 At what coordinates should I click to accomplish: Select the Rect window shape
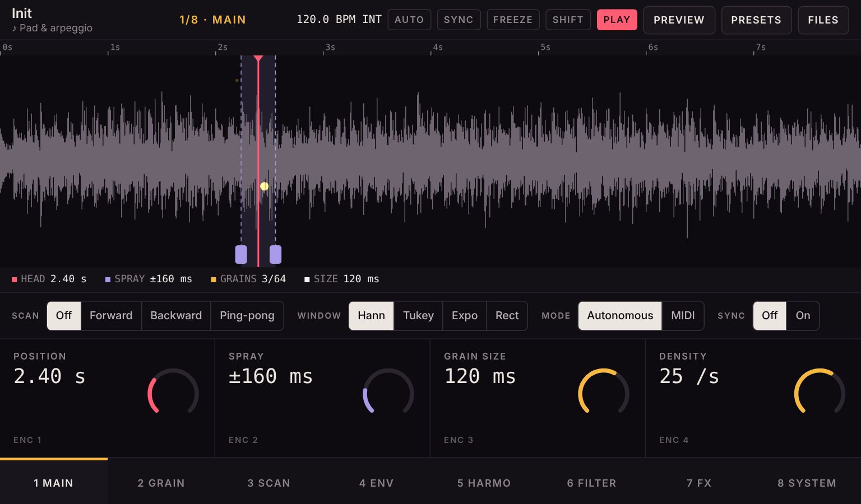507,316
